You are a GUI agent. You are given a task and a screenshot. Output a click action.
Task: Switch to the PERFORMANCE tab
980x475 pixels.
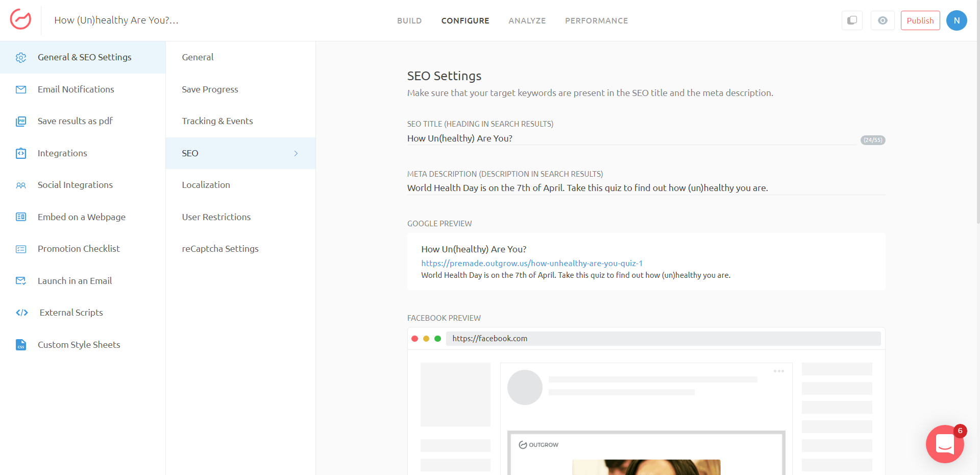pyautogui.click(x=596, y=20)
